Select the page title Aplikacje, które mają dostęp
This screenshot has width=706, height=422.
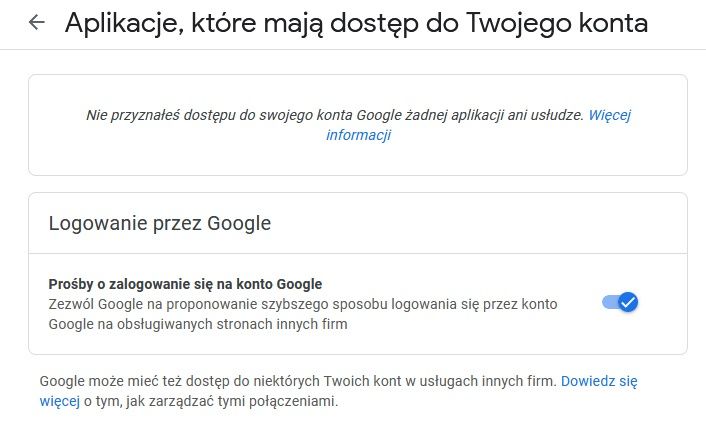[x=356, y=23]
